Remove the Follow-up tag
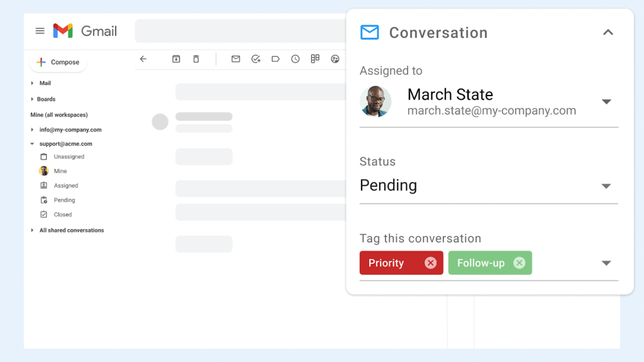This screenshot has height=362, width=644. (519, 263)
